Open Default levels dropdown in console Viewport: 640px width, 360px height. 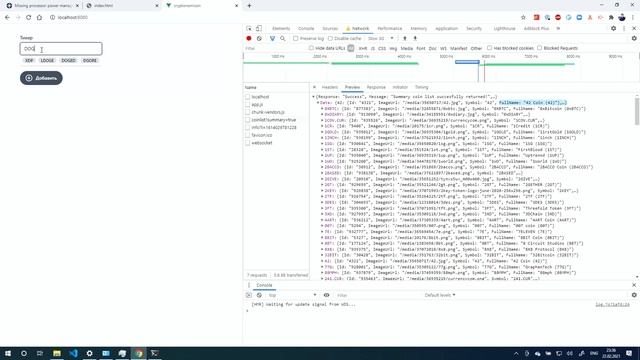coord(440,295)
